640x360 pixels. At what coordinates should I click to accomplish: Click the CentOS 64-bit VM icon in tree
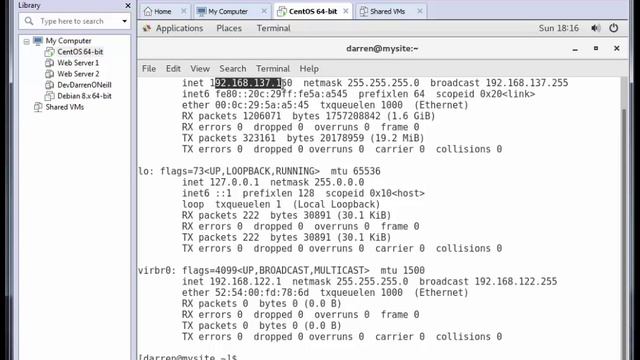[49, 52]
